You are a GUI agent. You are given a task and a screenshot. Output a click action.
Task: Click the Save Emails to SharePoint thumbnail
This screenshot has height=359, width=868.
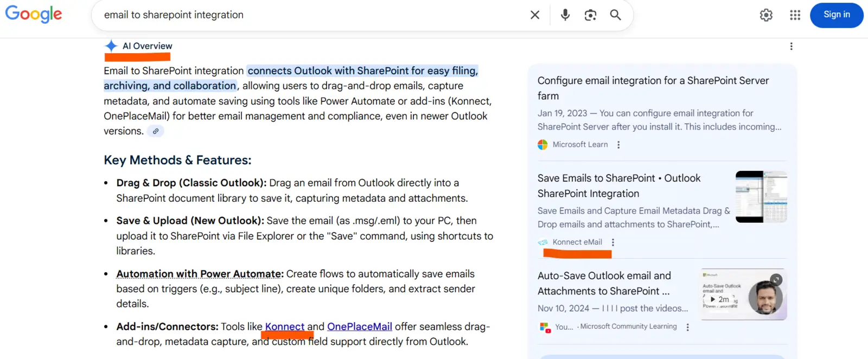(x=761, y=197)
